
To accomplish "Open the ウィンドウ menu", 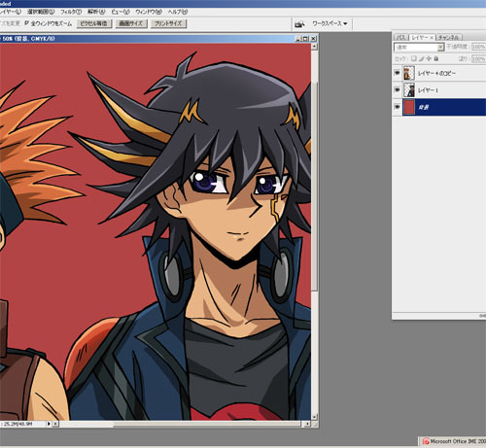I will point(149,12).
